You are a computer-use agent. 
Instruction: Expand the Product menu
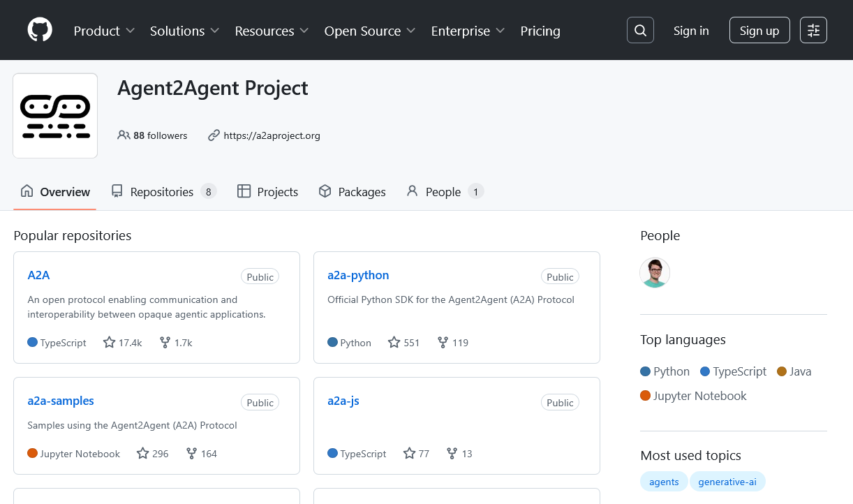click(x=104, y=31)
